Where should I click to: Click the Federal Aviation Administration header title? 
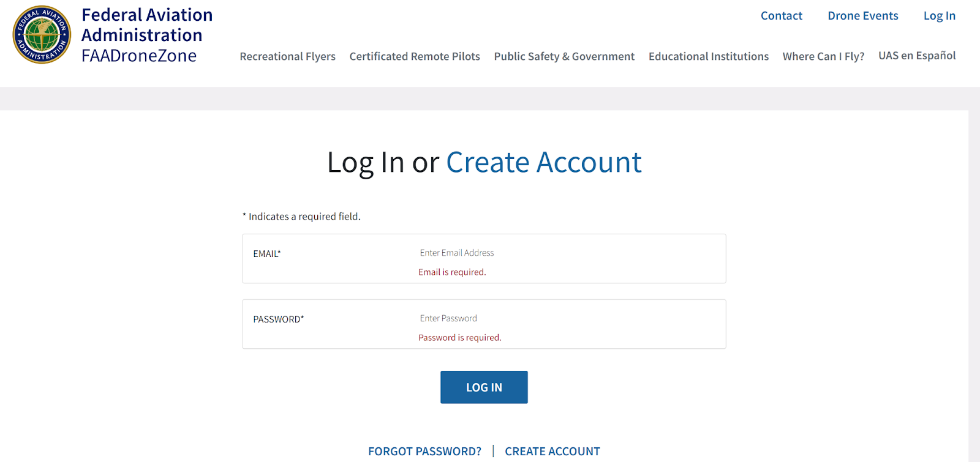tap(147, 25)
